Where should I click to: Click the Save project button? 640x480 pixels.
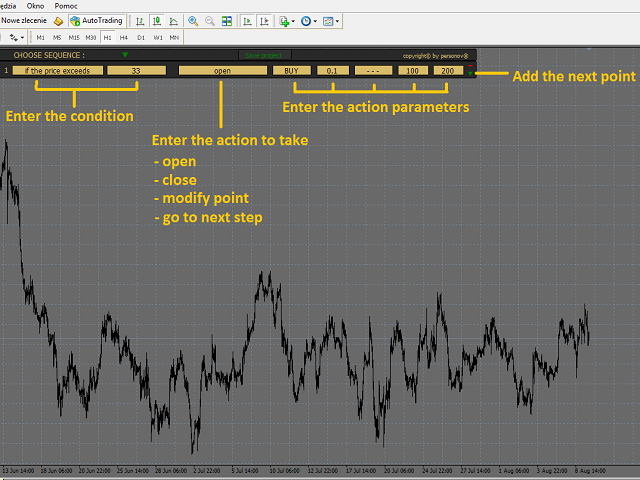tap(264, 55)
